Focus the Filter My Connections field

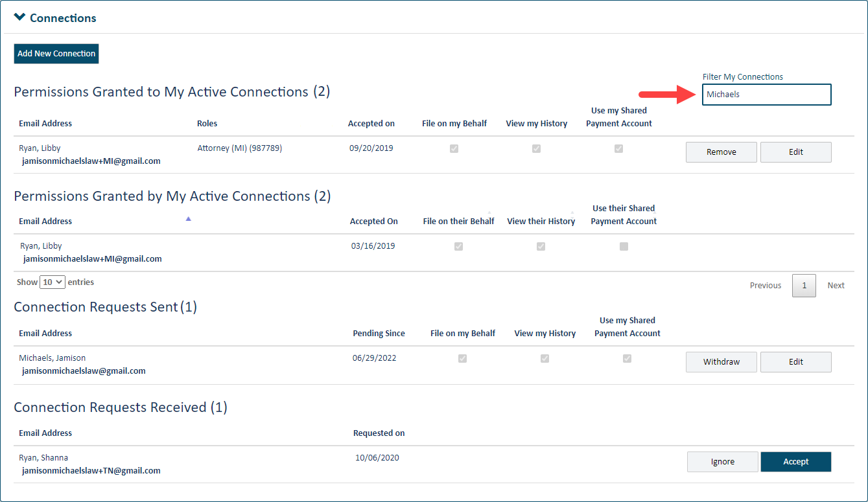click(766, 95)
